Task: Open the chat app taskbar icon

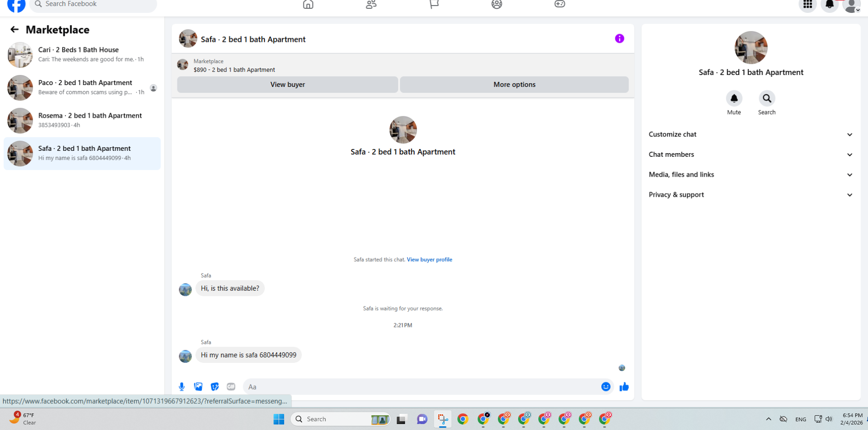Action: coord(422,419)
